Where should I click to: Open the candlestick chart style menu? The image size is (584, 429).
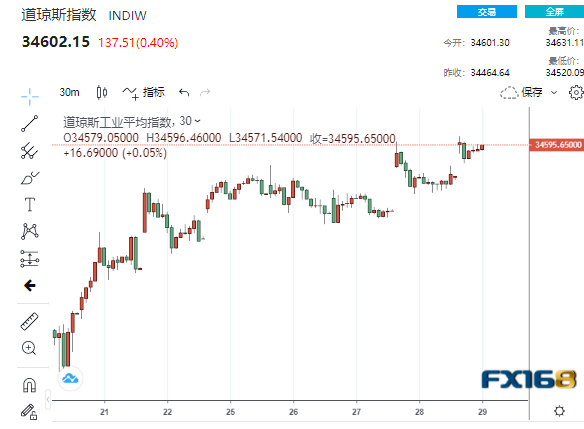coord(102,92)
